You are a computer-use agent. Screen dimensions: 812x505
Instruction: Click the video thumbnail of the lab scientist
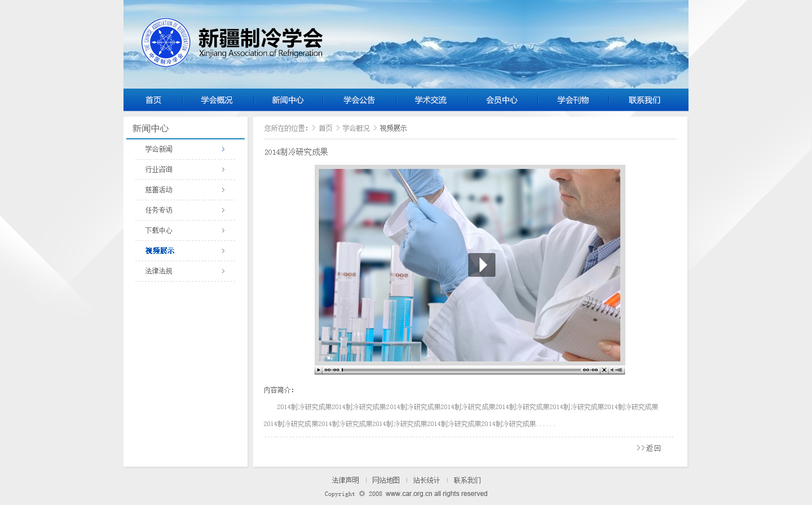[469, 265]
